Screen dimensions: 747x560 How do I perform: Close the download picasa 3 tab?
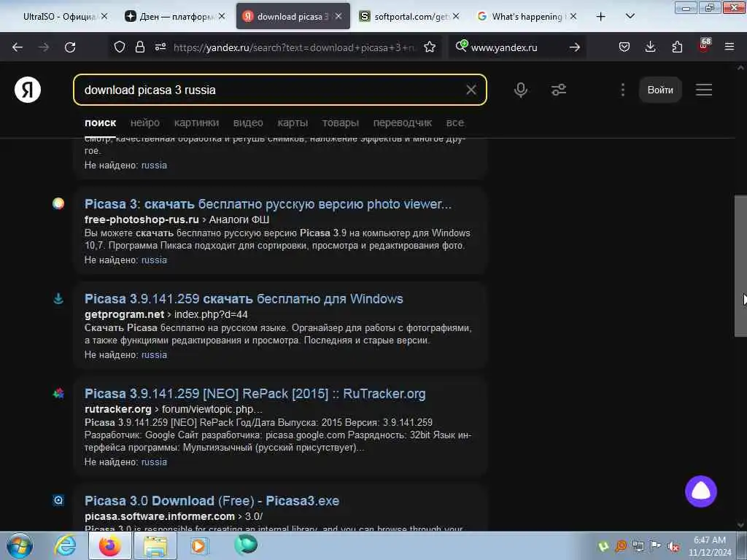[338, 16]
